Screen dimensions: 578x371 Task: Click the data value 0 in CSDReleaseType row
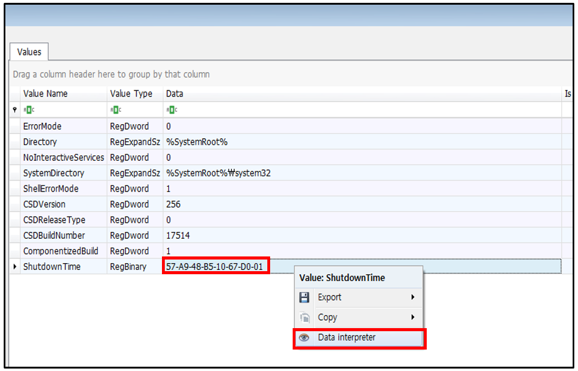[168, 220]
